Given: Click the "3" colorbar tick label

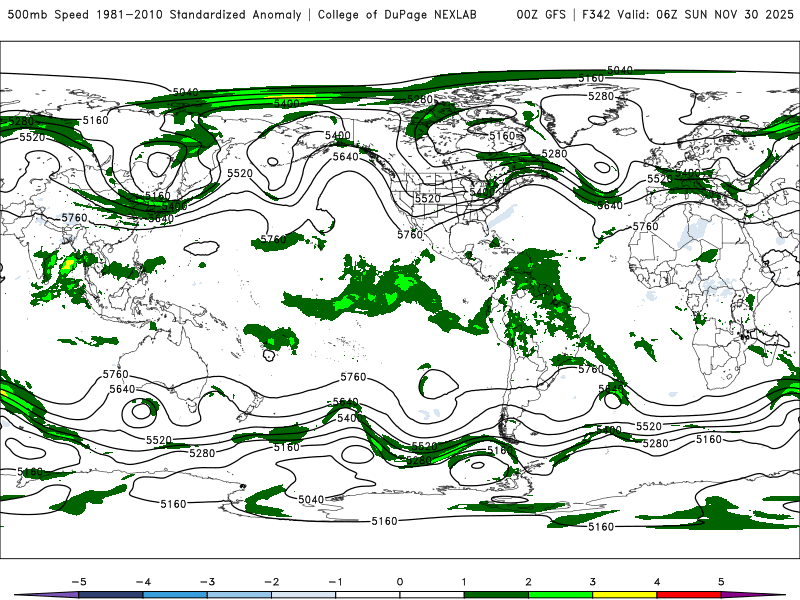Looking at the screenshot, I should pos(593,582).
